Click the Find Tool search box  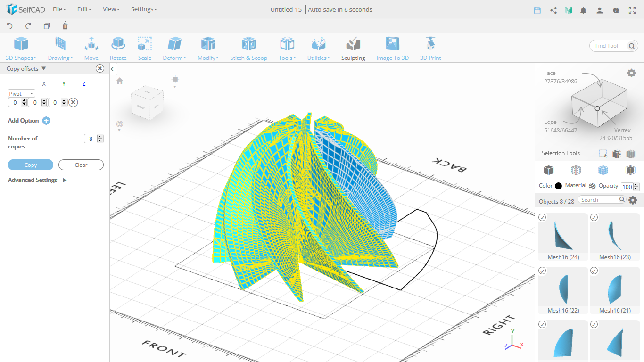click(x=614, y=46)
